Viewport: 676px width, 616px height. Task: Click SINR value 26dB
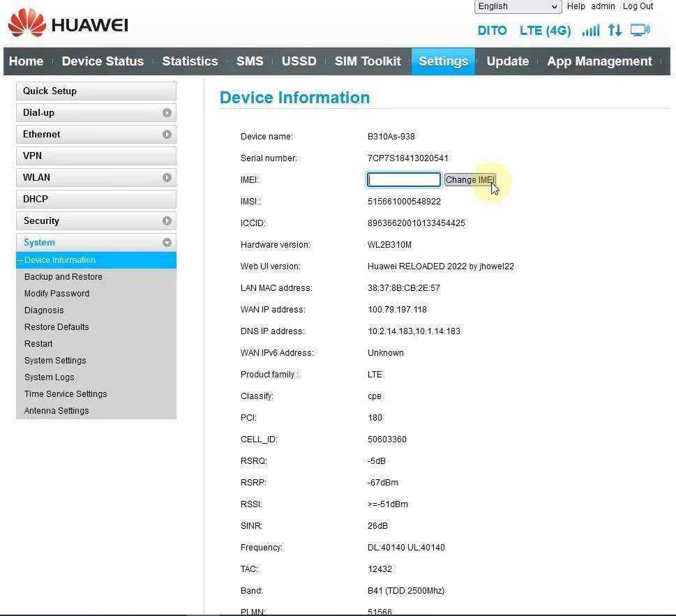coord(377,526)
